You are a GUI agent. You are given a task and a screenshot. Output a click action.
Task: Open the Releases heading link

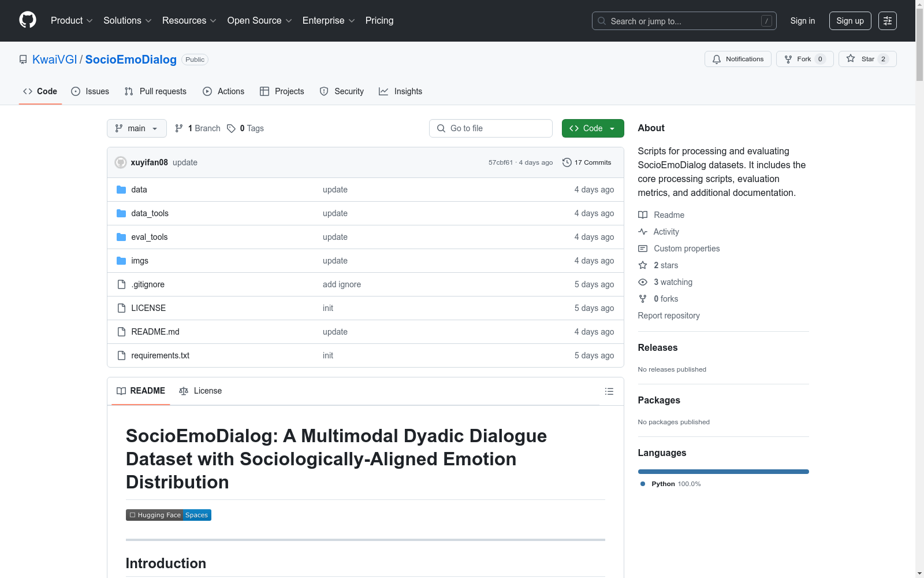point(658,347)
